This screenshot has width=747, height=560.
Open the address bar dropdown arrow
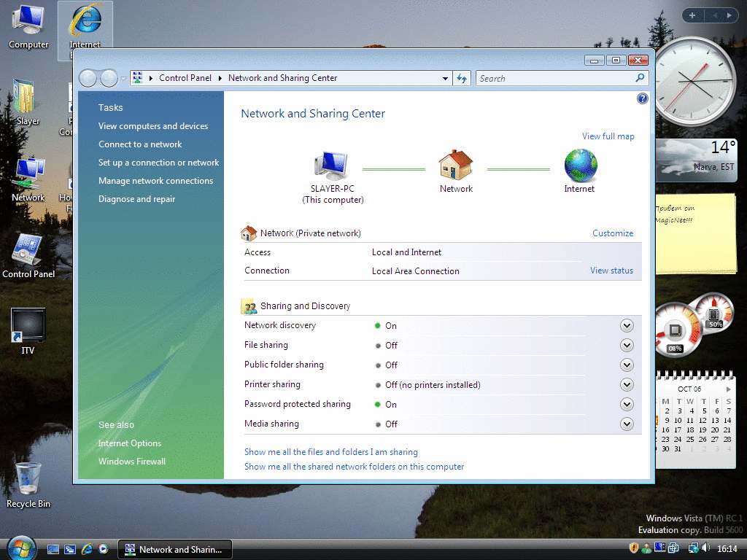tap(445, 78)
